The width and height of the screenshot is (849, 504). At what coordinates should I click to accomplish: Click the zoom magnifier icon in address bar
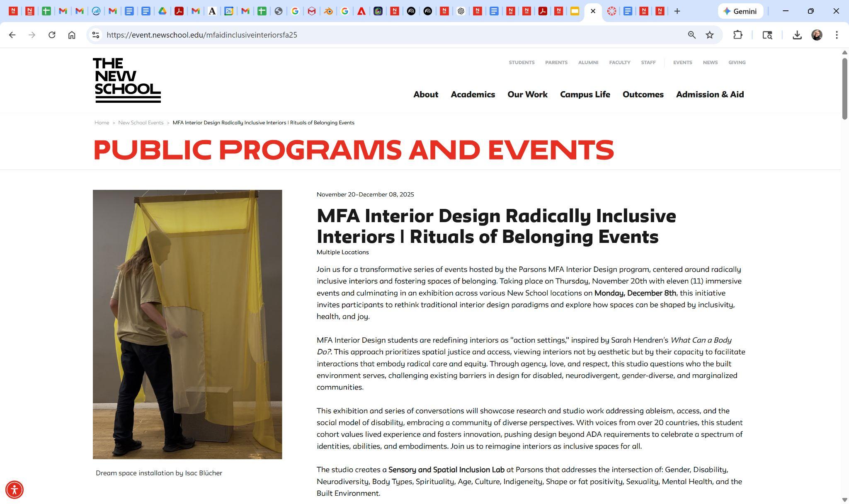click(x=691, y=35)
